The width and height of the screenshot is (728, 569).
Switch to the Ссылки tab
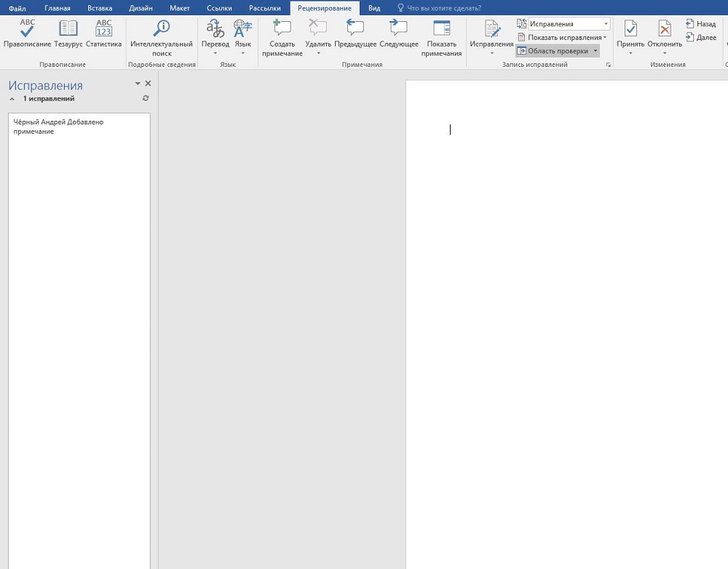pos(219,8)
